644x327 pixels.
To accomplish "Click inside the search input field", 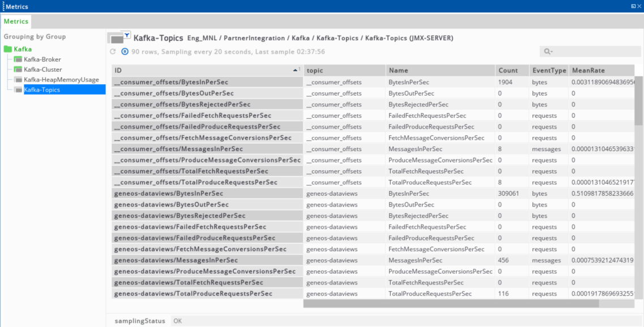I will pyautogui.click(x=595, y=51).
